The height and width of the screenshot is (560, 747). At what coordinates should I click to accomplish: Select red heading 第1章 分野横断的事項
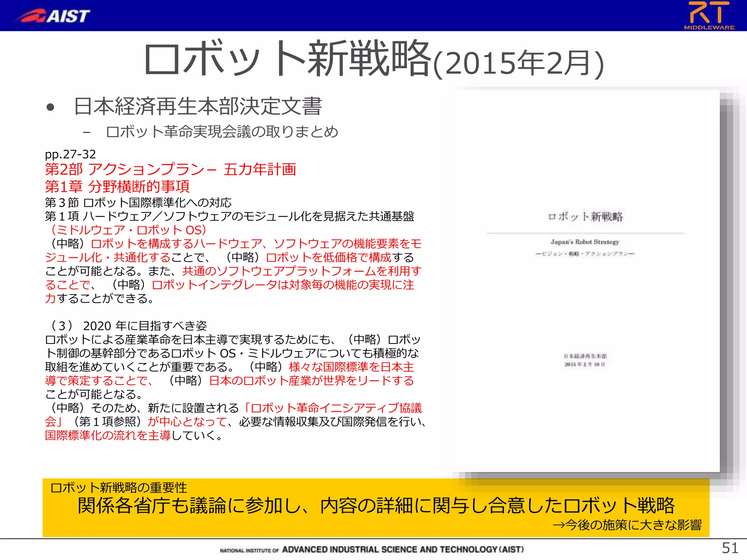coord(117,186)
